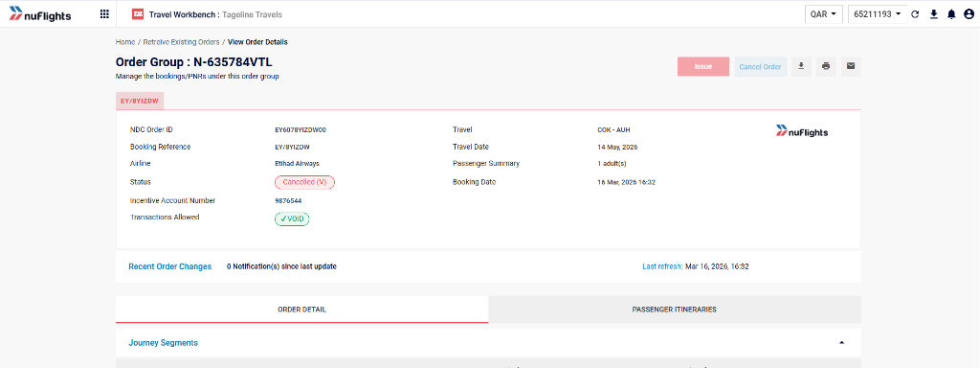Viewport: 980px width, 368px height.
Task: Select the Etihad Airways airline text
Action: pos(297,163)
